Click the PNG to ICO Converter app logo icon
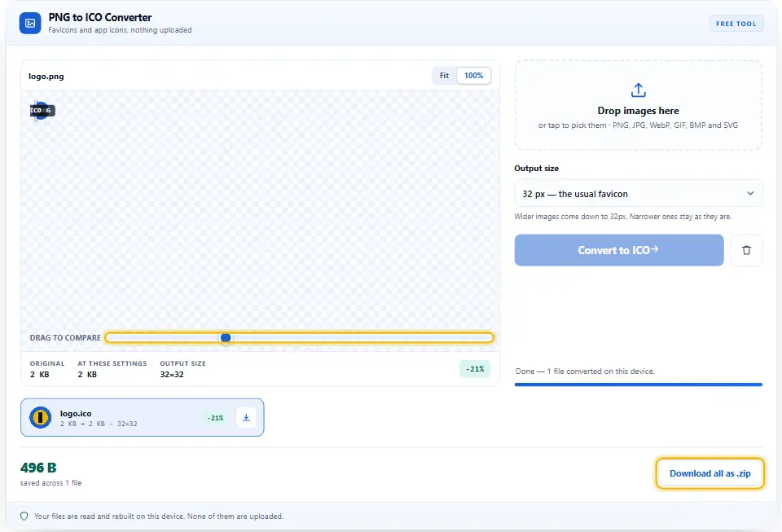The image size is (782, 532). coord(30,23)
